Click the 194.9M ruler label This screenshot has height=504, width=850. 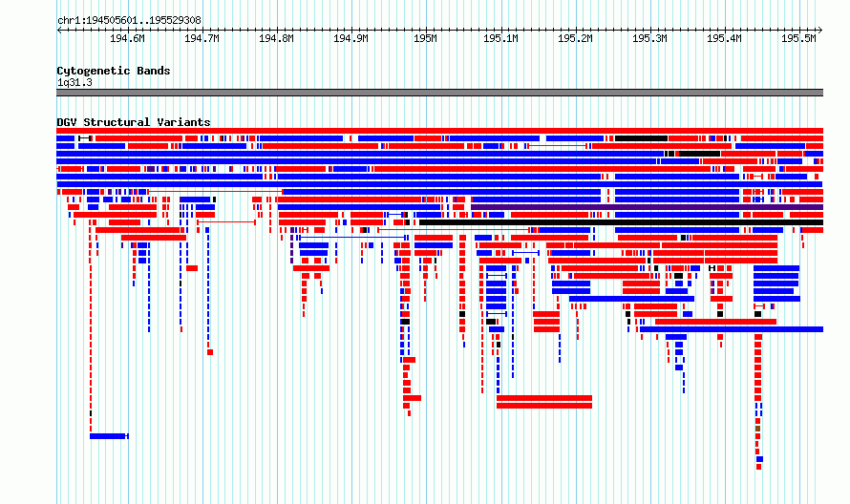pos(351,38)
